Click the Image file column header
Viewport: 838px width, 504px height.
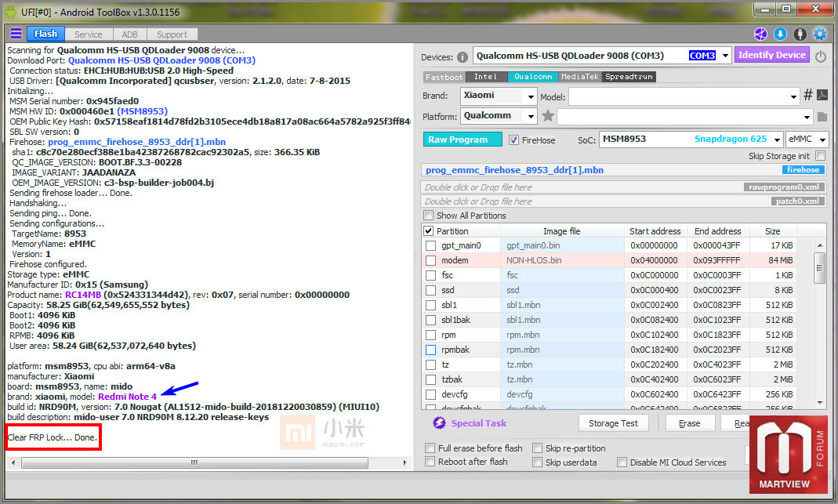click(x=562, y=231)
